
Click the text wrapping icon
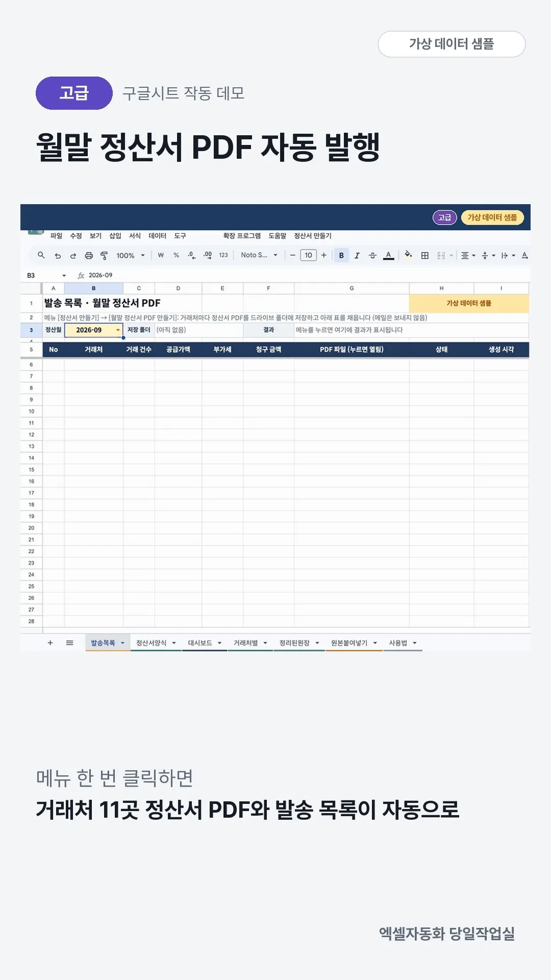point(505,255)
